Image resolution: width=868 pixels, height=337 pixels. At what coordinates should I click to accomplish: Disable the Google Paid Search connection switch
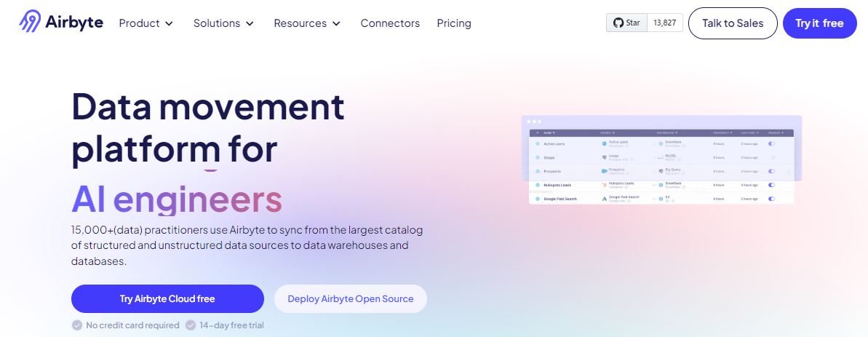tap(772, 199)
